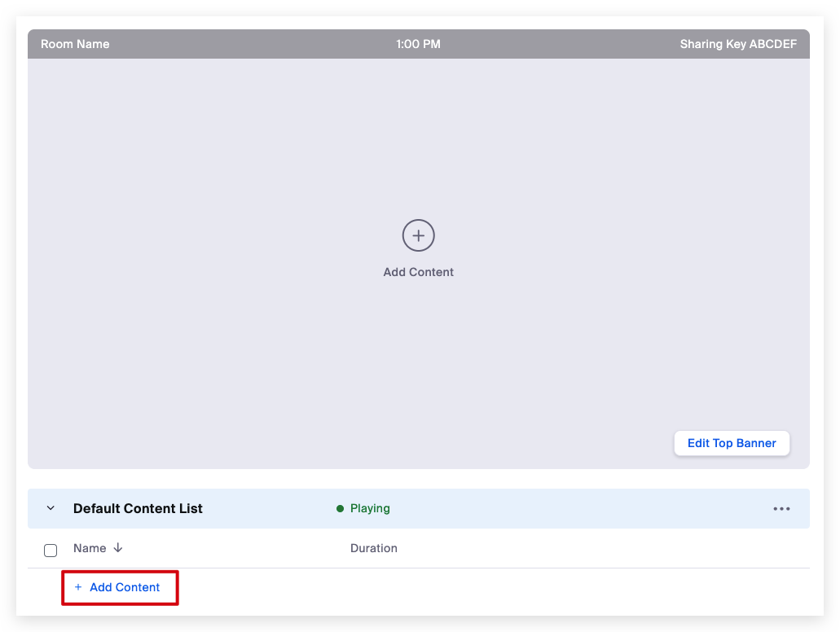Click the sort arrow beside Name

click(x=118, y=548)
